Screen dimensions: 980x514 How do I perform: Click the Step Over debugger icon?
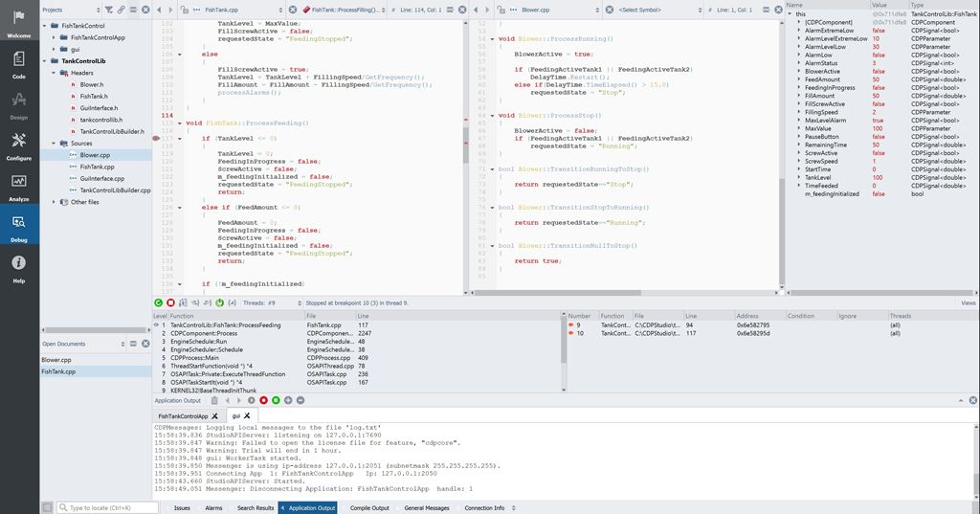pos(183,302)
